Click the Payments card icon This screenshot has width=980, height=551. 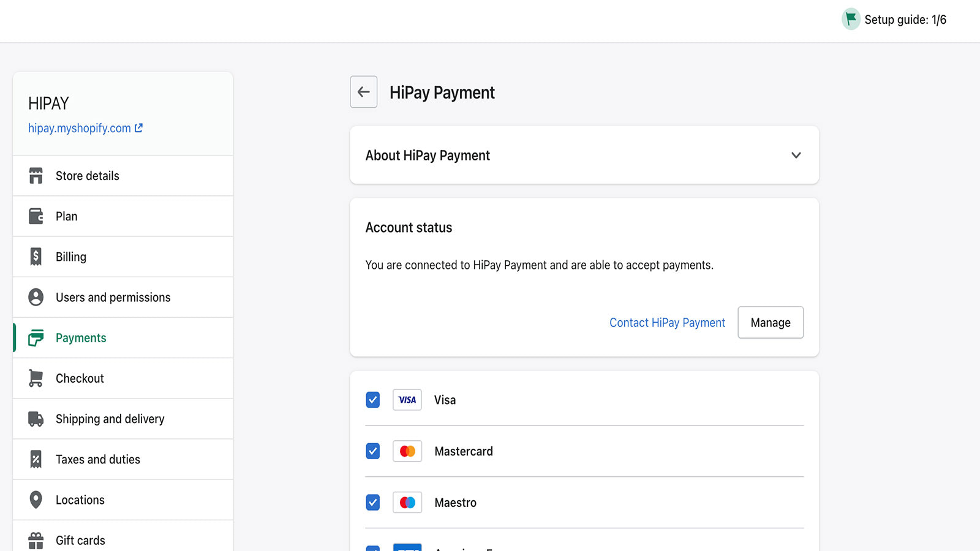coord(36,338)
